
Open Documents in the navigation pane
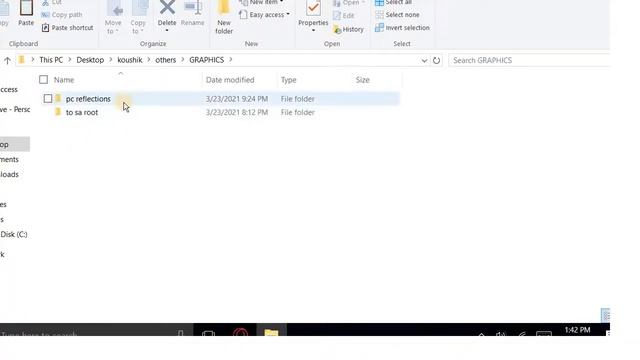[x=9, y=159]
